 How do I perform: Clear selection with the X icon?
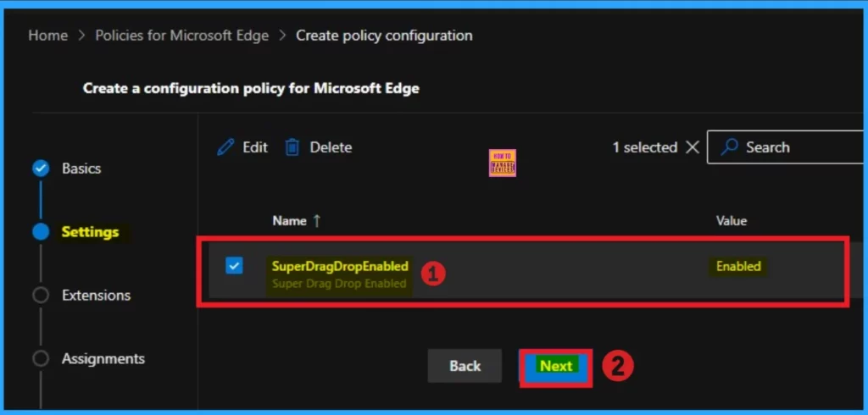coord(692,147)
